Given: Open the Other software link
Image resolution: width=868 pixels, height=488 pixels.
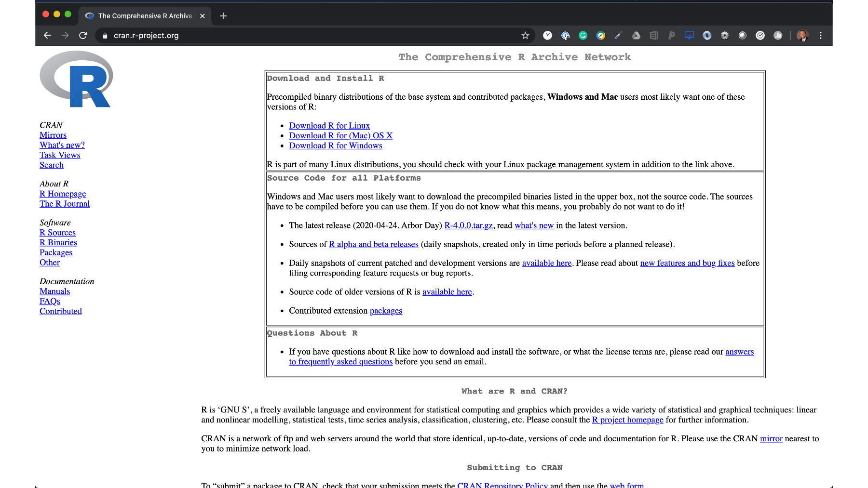Looking at the screenshot, I should pos(50,263).
